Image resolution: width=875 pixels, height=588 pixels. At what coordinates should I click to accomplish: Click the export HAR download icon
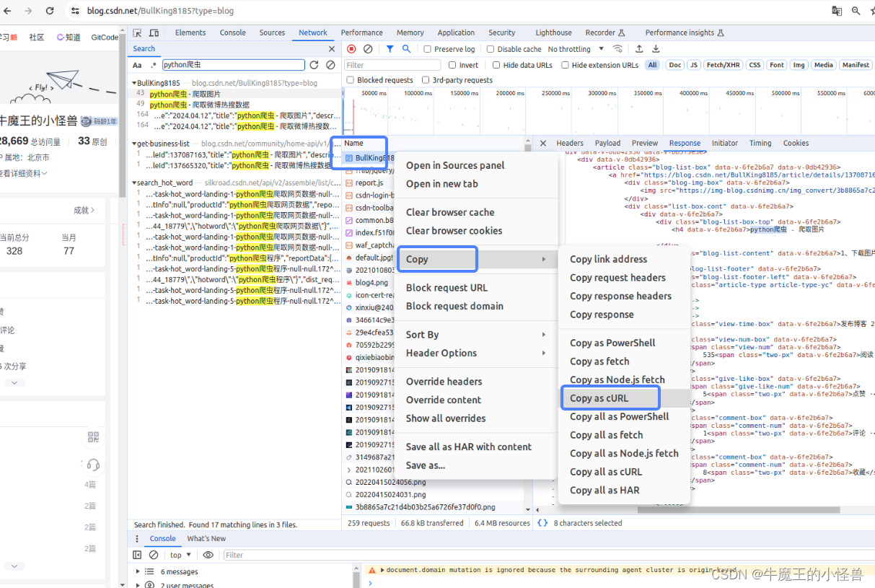point(656,49)
